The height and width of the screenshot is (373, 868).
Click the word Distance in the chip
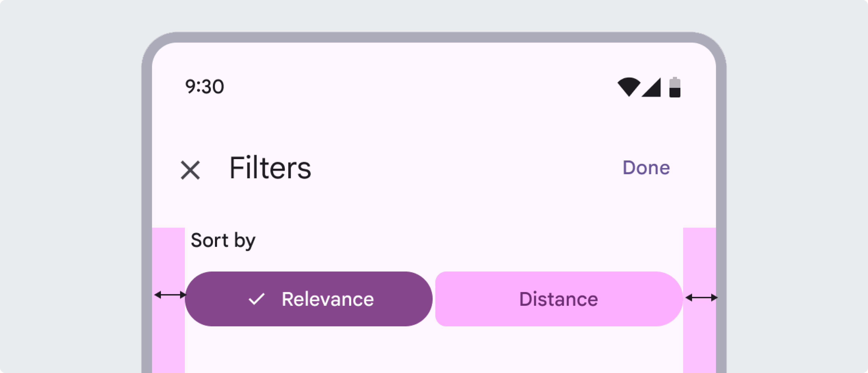(x=558, y=299)
